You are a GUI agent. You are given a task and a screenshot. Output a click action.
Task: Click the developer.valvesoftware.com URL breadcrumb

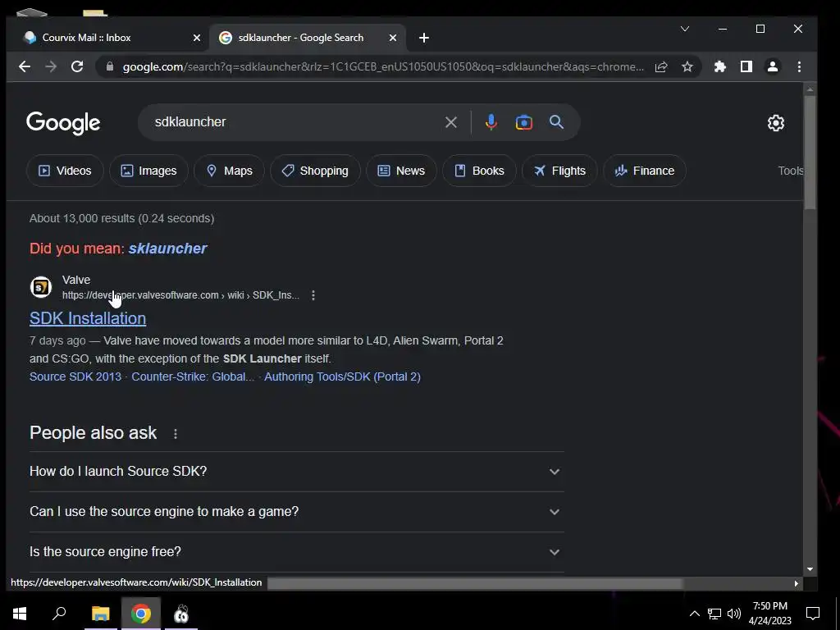tap(180, 295)
